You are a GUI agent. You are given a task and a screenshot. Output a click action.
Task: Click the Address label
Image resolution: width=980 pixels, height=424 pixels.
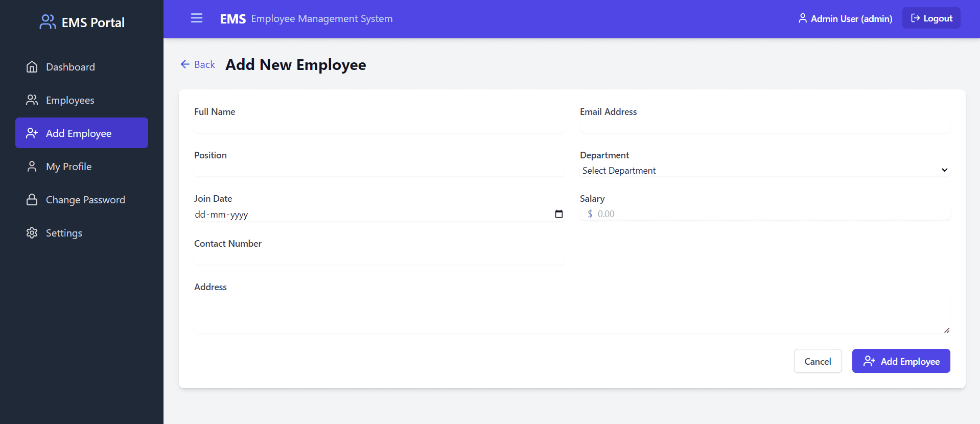[211, 287]
